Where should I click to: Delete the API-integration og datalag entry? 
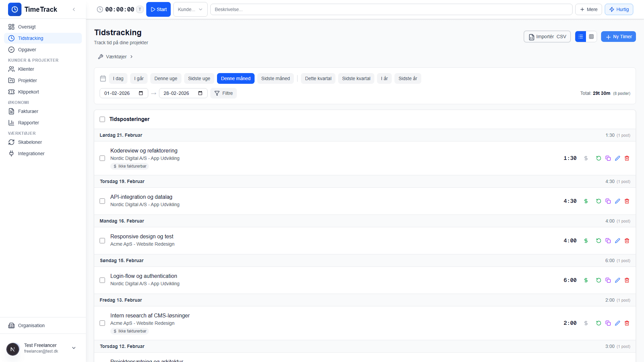pos(627,201)
